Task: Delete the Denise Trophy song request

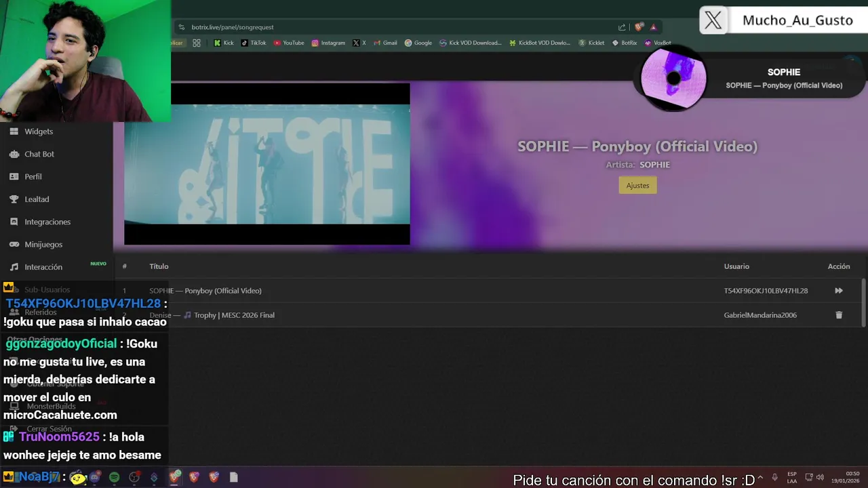Action: (839, 315)
